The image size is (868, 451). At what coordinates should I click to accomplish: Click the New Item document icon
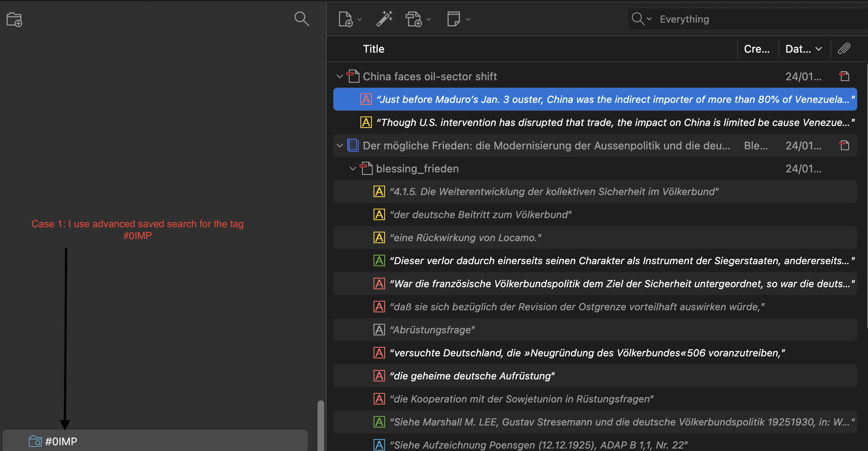tap(345, 19)
